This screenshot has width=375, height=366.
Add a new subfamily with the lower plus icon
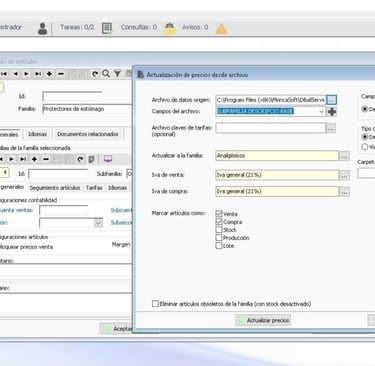34,159
